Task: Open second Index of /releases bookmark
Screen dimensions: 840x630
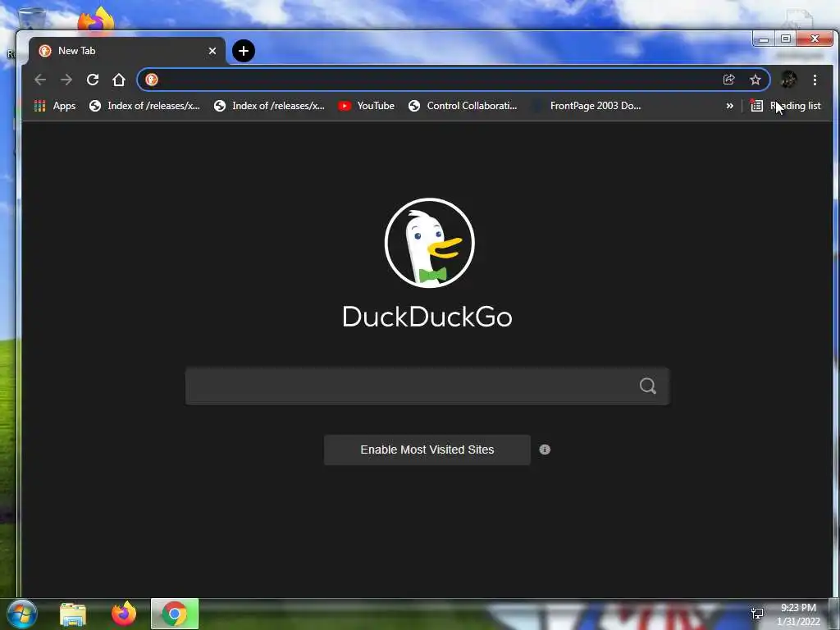Action: (269, 106)
